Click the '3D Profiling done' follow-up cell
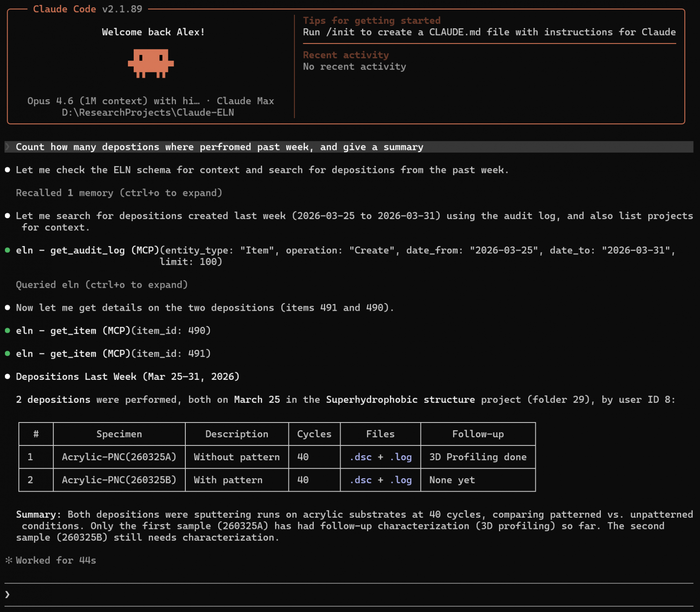 tap(478, 457)
